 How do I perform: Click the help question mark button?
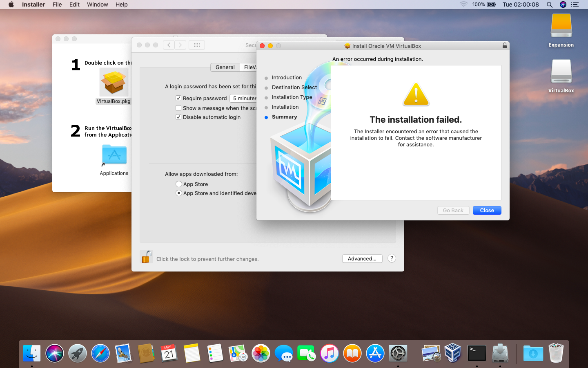[x=392, y=258]
